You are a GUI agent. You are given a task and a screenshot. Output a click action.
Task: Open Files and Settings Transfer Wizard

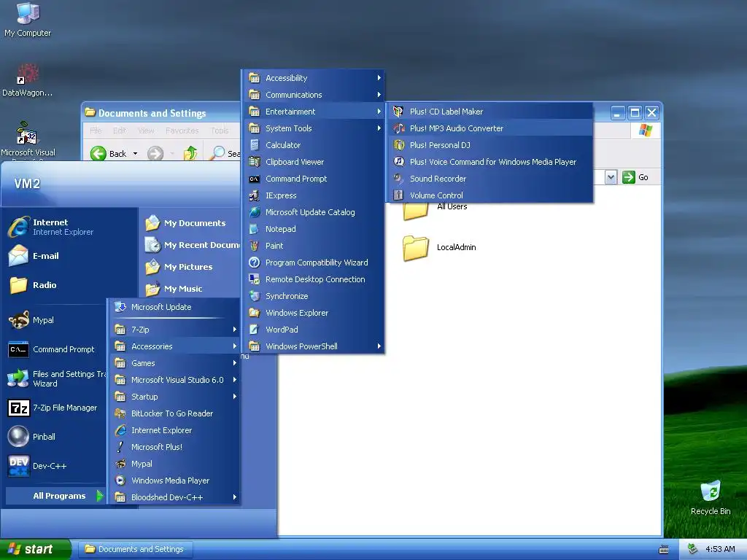(55, 378)
